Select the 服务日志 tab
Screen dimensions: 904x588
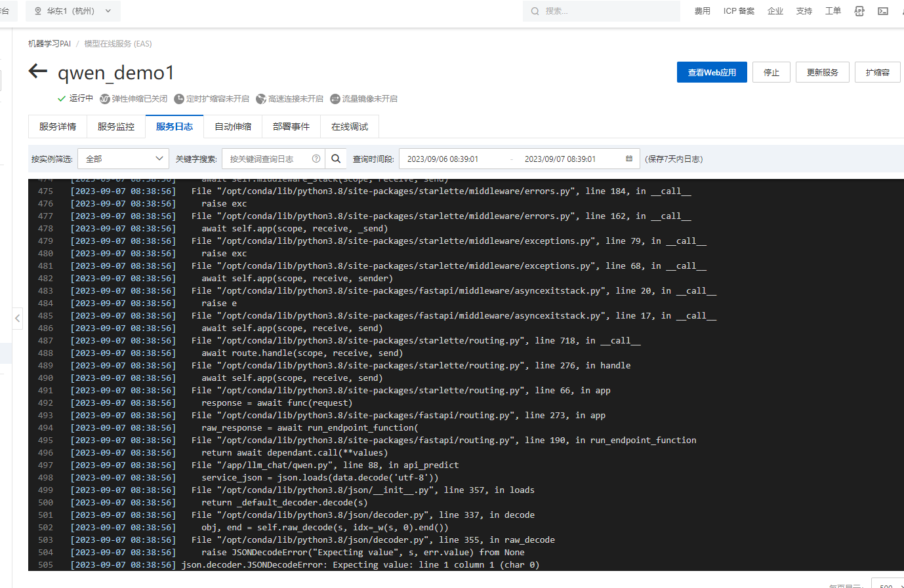[175, 127]
